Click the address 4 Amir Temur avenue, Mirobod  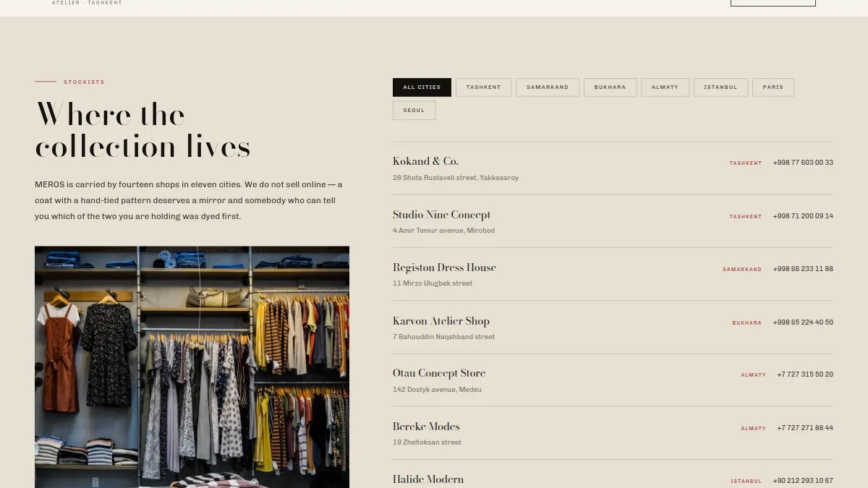click(x=443, y=231)
